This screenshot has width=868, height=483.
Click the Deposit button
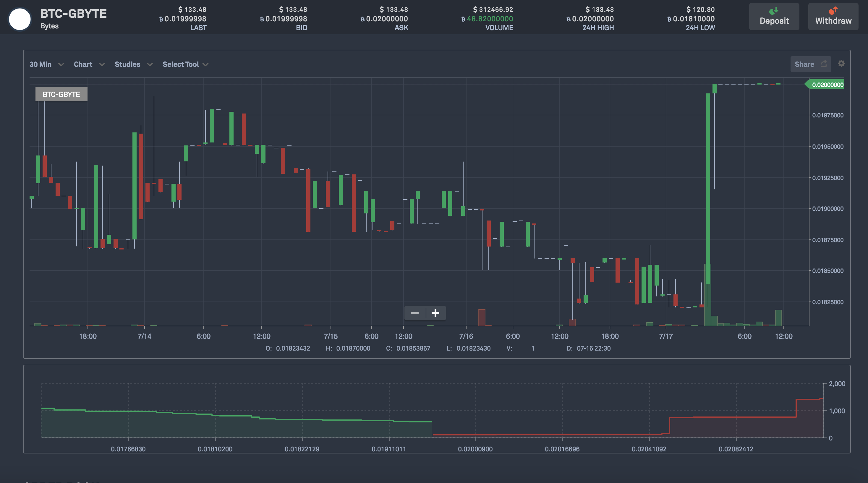point(774,17)
